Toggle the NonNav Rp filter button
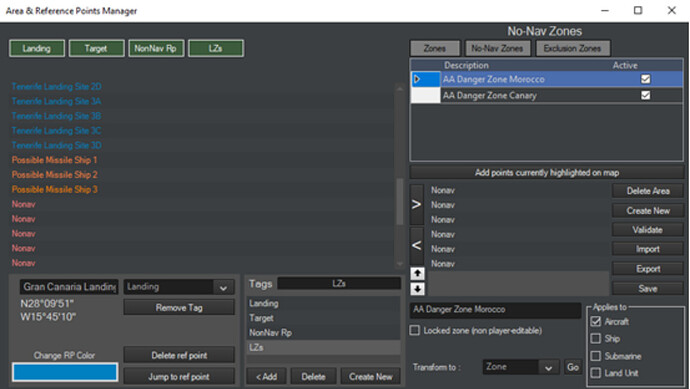The image size is (690, 389). pos(155,48)
